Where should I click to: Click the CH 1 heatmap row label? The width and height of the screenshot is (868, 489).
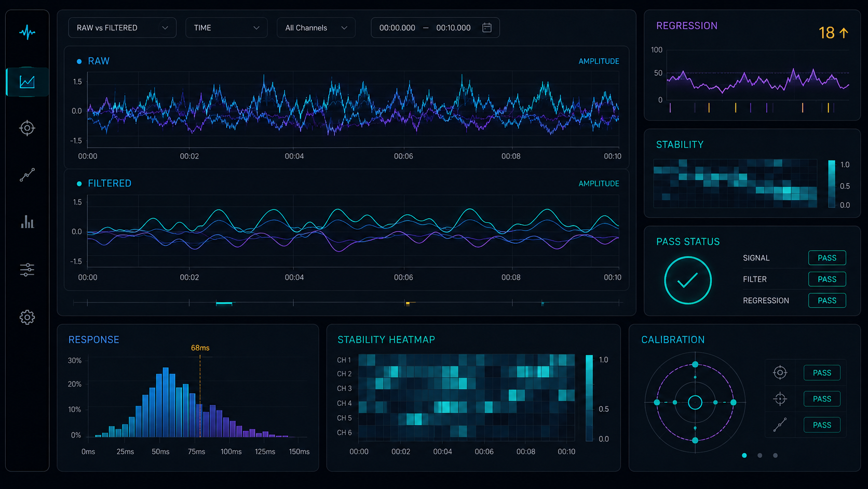click(344, 360)
